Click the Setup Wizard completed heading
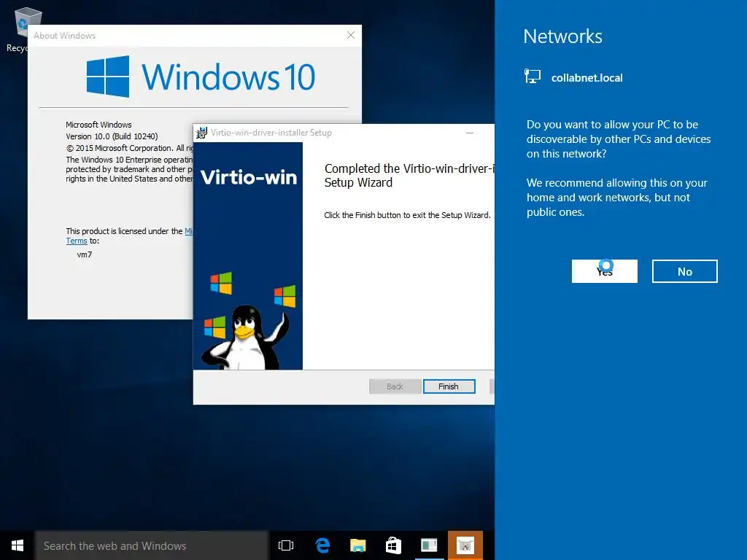 (409, 175)
